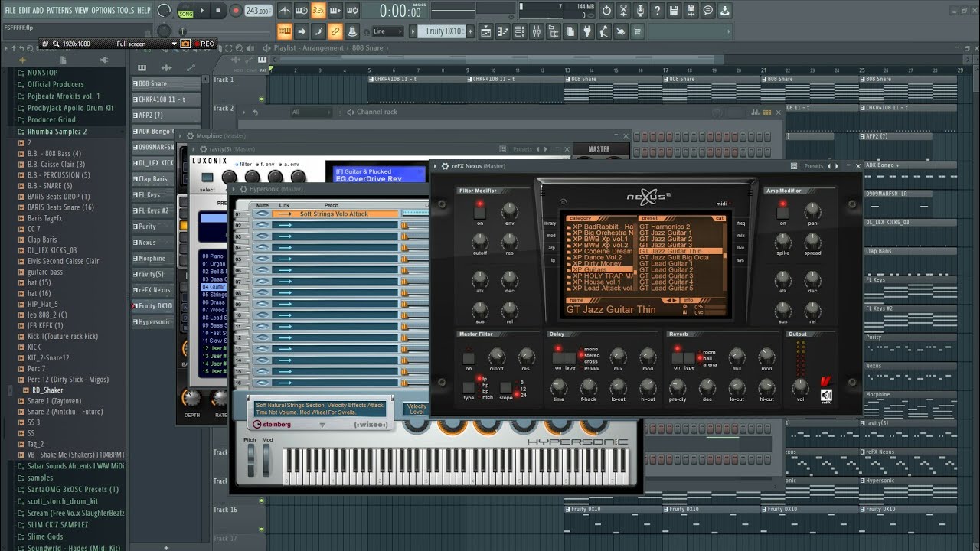Open the TOOLS menu
This screenshot has height=551, width=980.
pos(126,10)
